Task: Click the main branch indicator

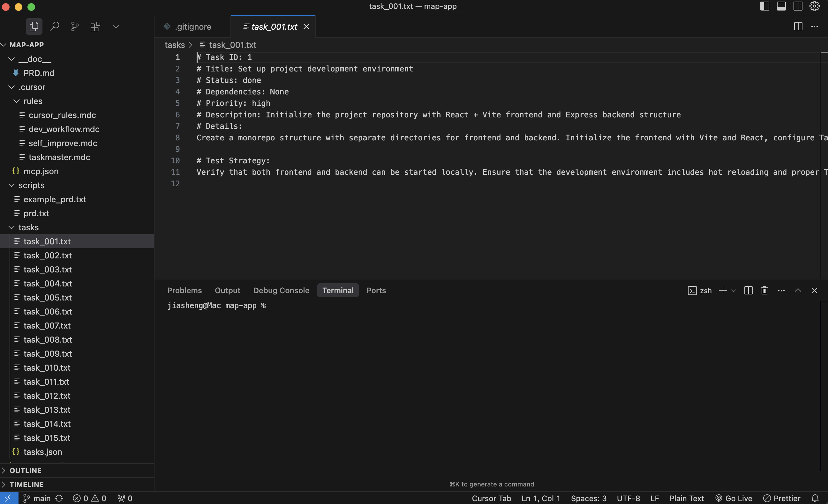Action: click(x=37, y=498)
